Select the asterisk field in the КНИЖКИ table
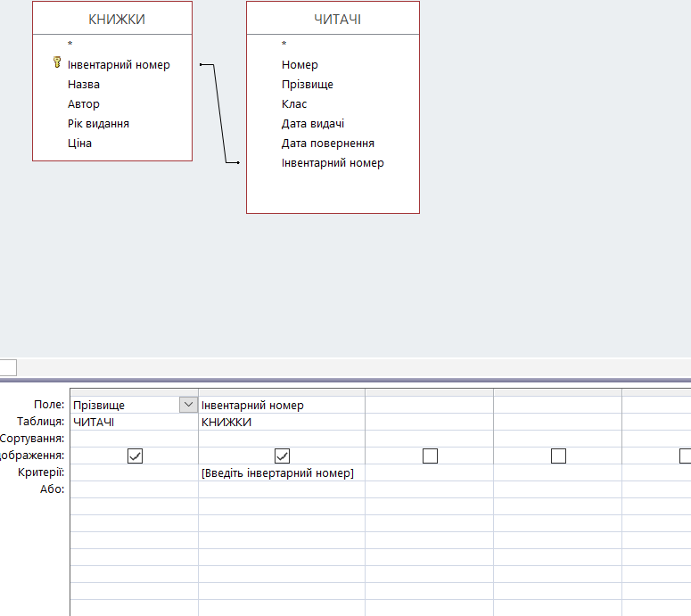Screen dimensions: 691x616 coord(70,44)
